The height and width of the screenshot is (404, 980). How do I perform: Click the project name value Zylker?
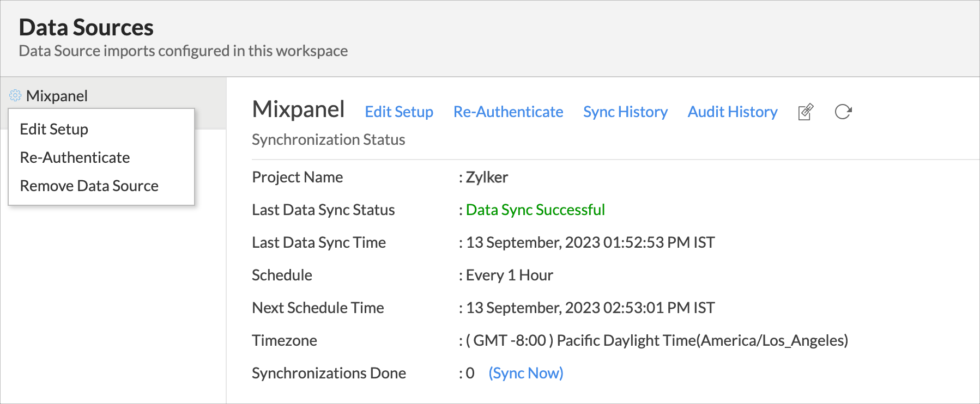pyautogui.click(x=487, y=177)
